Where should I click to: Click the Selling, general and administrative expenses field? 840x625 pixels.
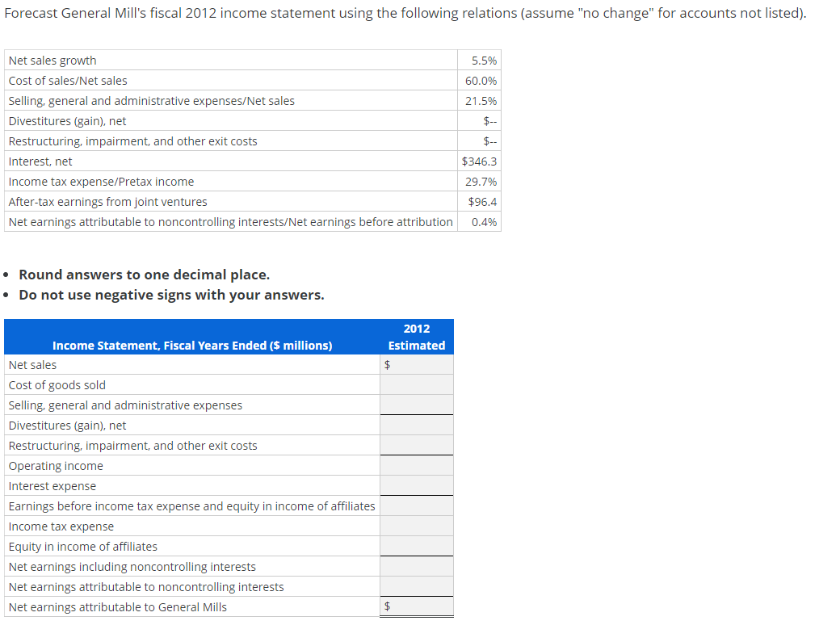click(417, 405)
